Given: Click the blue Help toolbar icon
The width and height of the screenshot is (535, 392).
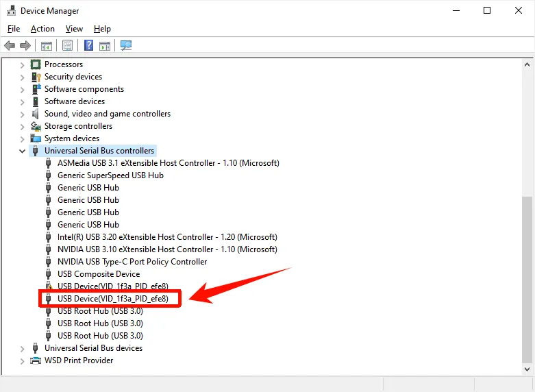Looking at the screenshot, I should [x=89, y=45].
